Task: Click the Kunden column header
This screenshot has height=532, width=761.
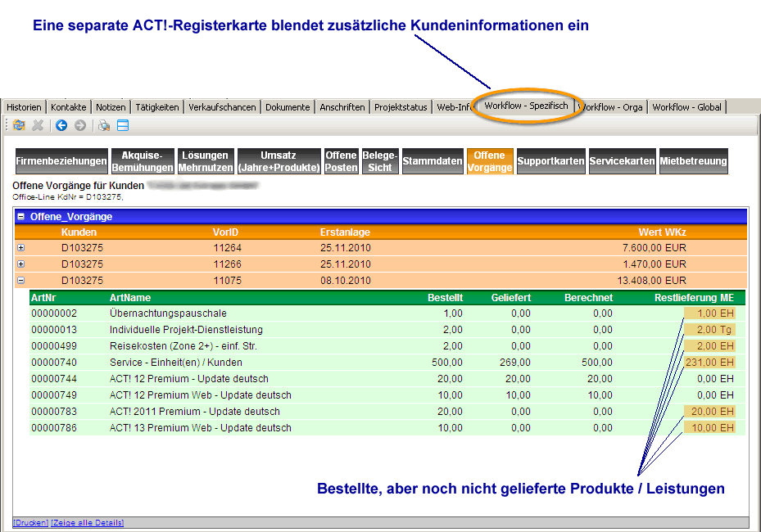Action: pos(79,232)
